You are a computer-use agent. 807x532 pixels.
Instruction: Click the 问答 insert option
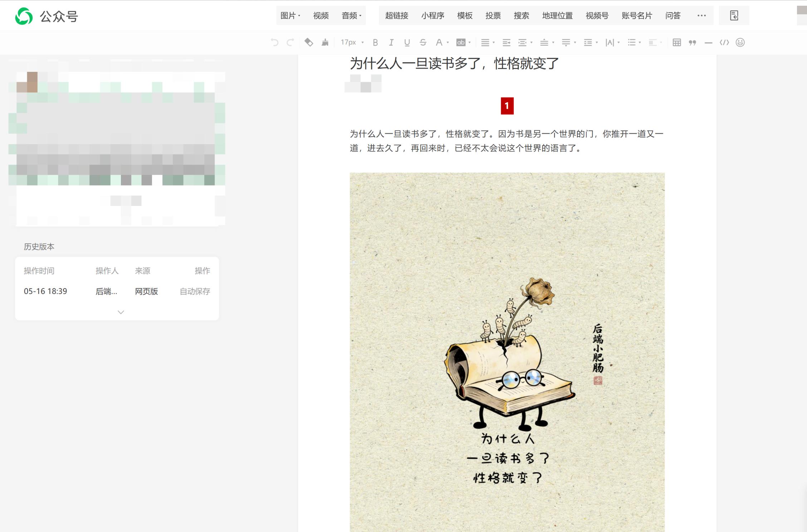click(673, 16)
